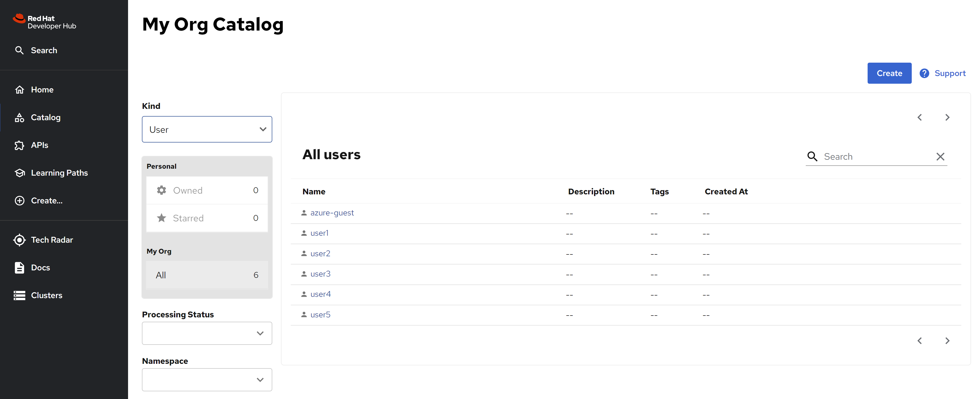
Task: Open the Clusters page in the sidebar
Action: [46, 295]
